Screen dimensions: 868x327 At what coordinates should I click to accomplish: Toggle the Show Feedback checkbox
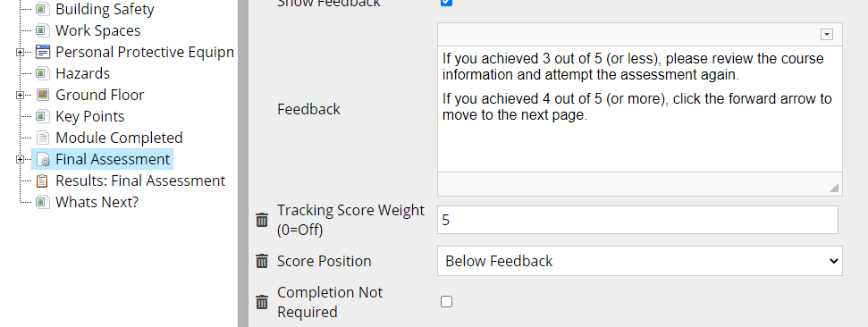446,2
